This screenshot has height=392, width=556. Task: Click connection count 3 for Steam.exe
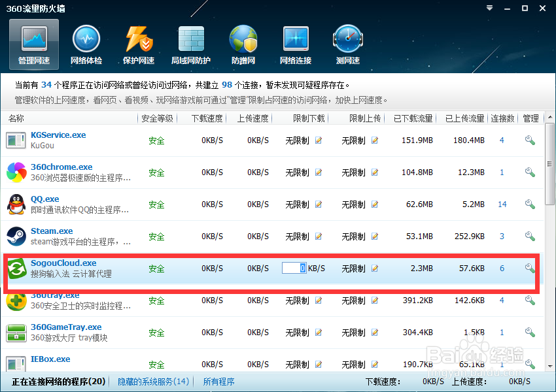502,237
